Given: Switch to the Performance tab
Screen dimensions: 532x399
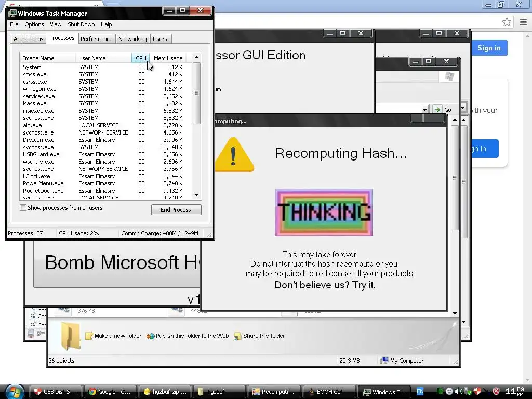Looking at the screenshot, I should 96,39.
